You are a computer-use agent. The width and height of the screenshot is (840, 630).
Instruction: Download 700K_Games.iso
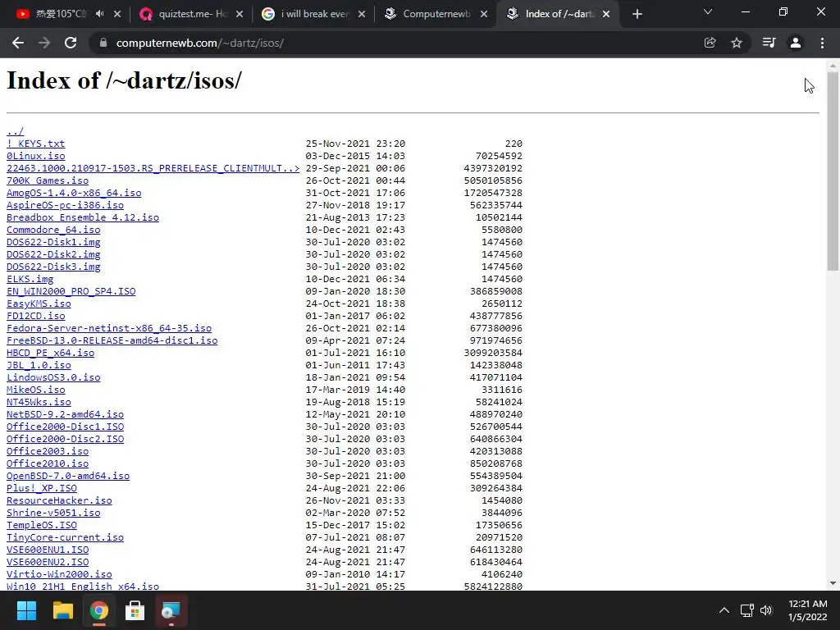48,180
